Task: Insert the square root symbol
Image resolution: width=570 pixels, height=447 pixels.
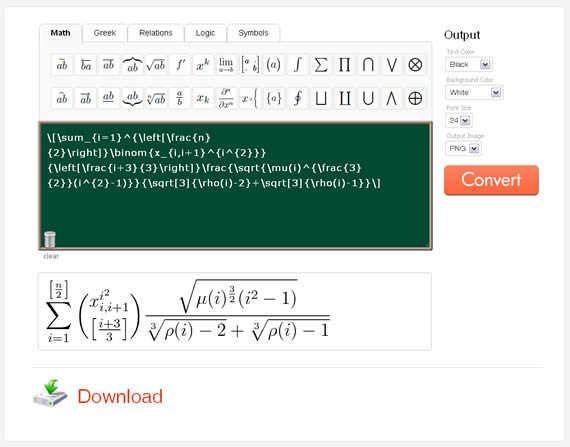Action: [156, 65]
